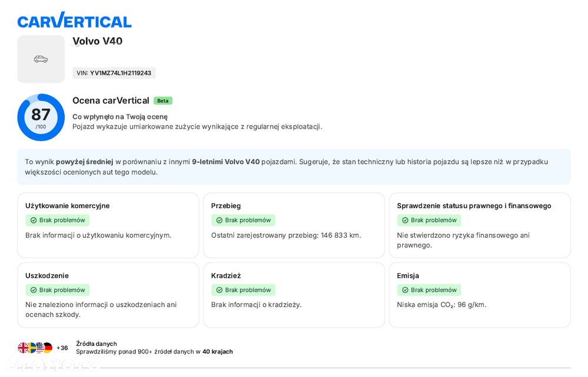
Task: Click the moderate wear description sentence
Action: pyautogui.click(x=197, y=126)
